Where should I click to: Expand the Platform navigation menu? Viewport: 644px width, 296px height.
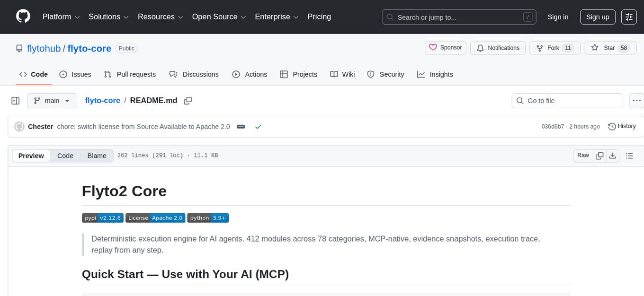click(62, 17)
